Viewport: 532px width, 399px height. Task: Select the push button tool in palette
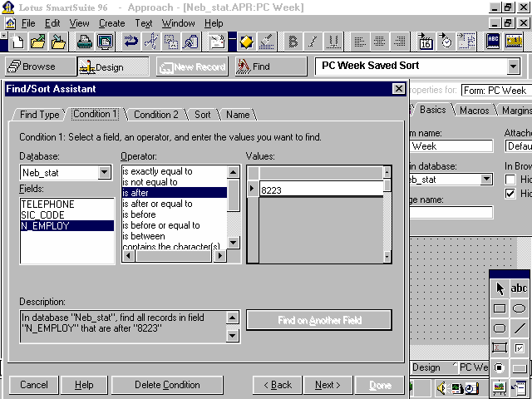tap(519, 367)
